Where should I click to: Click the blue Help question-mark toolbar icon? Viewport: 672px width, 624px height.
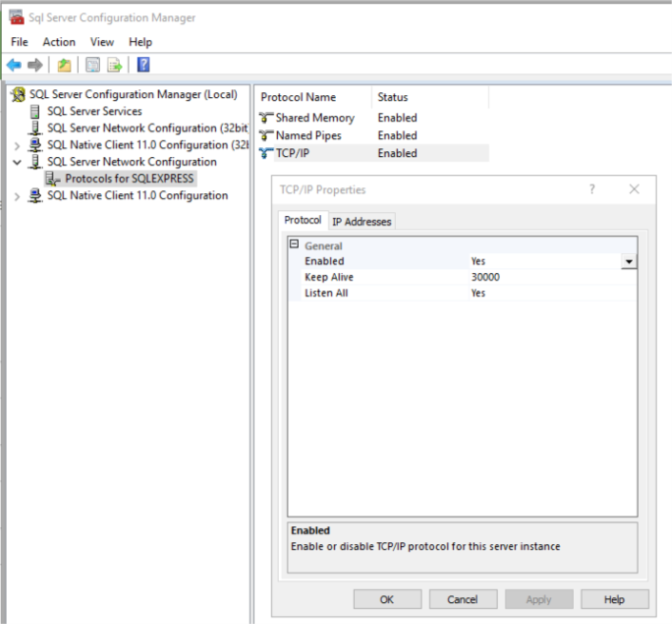[143, 65]
